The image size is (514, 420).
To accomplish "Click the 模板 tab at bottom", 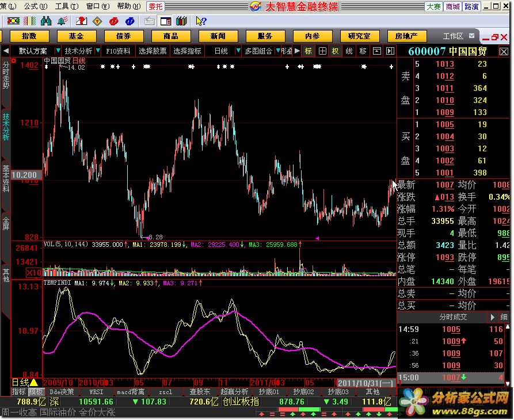I will tap(36, 392).
